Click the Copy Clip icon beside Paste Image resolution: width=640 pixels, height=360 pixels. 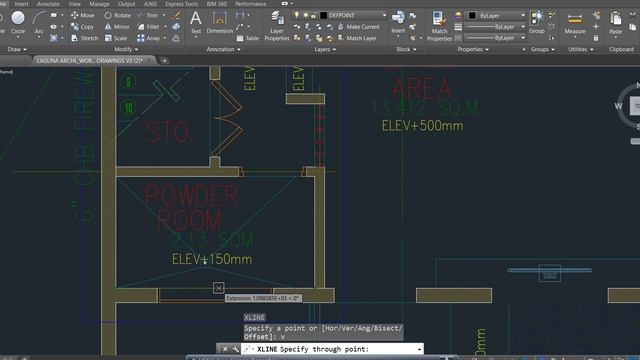(x=633, y=27)
